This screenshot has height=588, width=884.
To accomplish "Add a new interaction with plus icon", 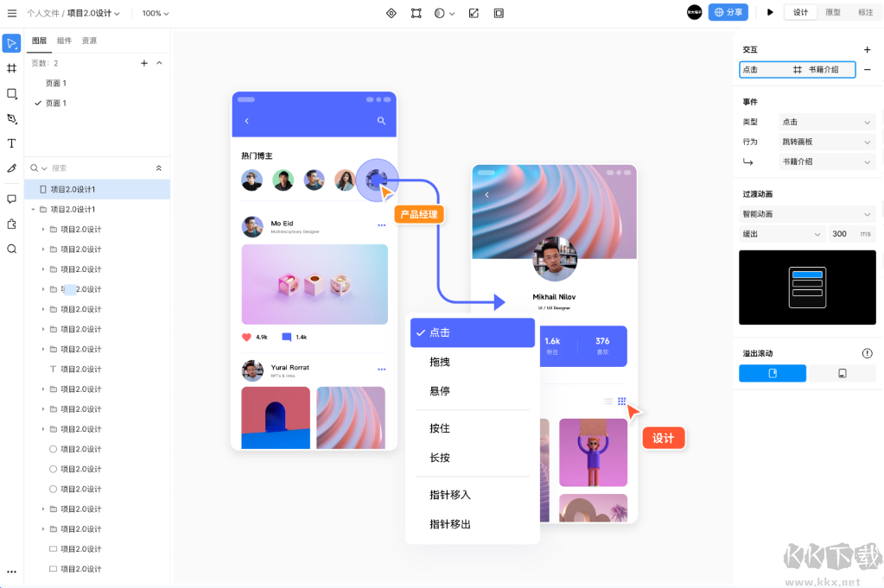I will click(x=867, y=49).
